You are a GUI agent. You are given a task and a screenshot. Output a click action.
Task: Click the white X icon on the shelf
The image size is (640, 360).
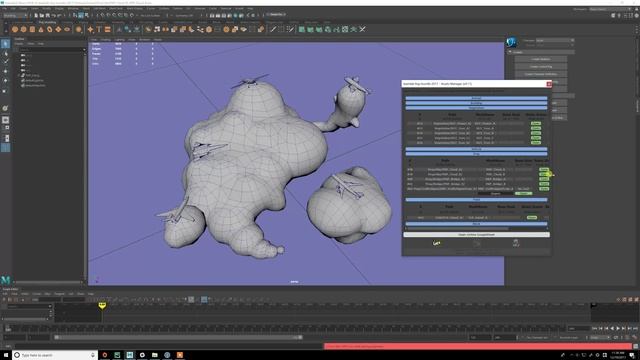[x=362, y=29]
